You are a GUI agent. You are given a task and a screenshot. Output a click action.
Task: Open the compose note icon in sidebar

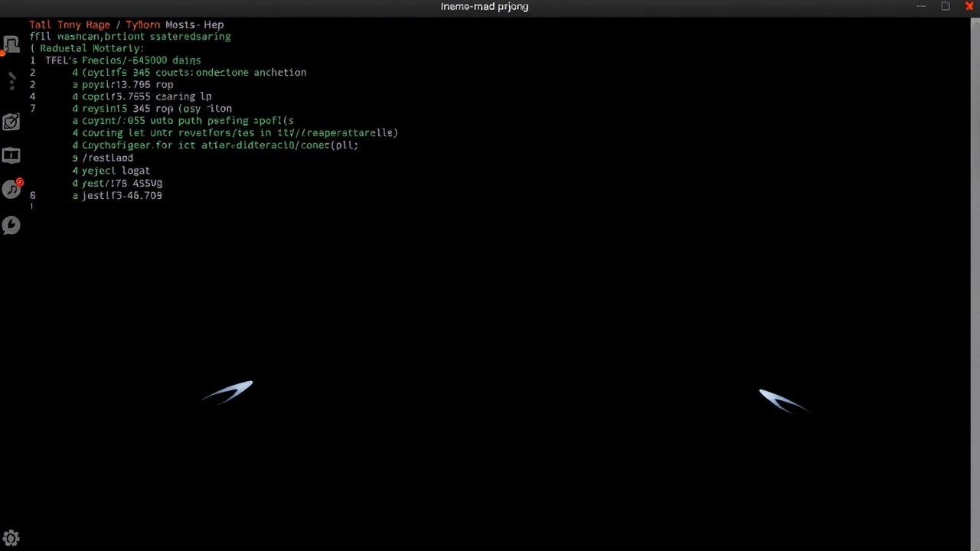click(11, 121)
